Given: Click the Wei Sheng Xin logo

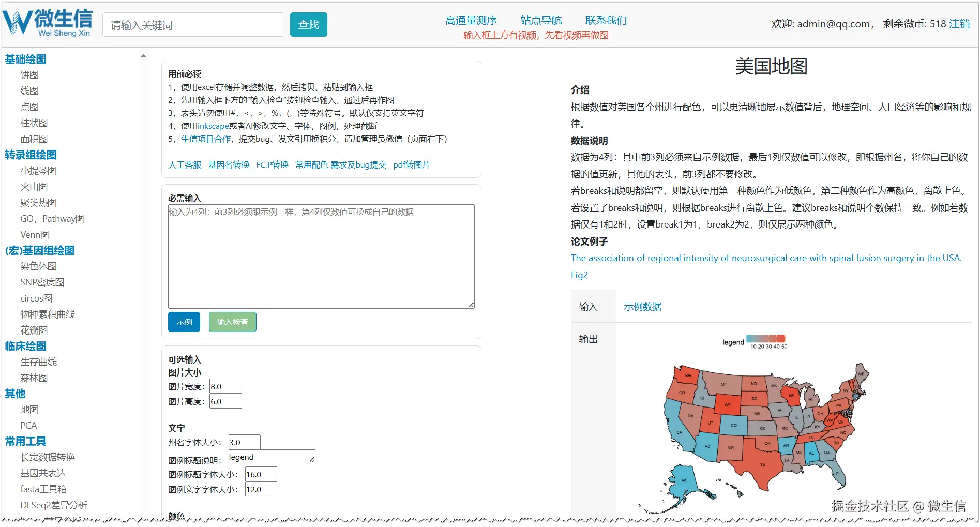Looking at the screenshot, I should (48, 23).
